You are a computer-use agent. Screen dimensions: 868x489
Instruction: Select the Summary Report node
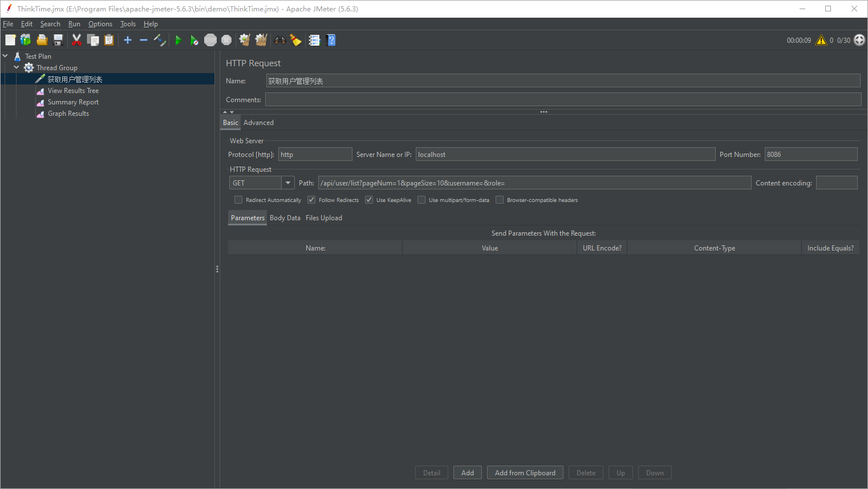[73, 102]
